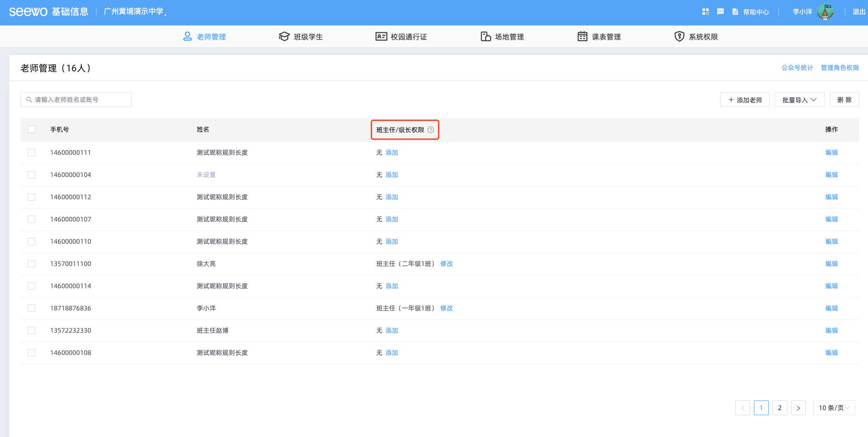Open the 10 条/页 page size dropdown

pos(834,408)
